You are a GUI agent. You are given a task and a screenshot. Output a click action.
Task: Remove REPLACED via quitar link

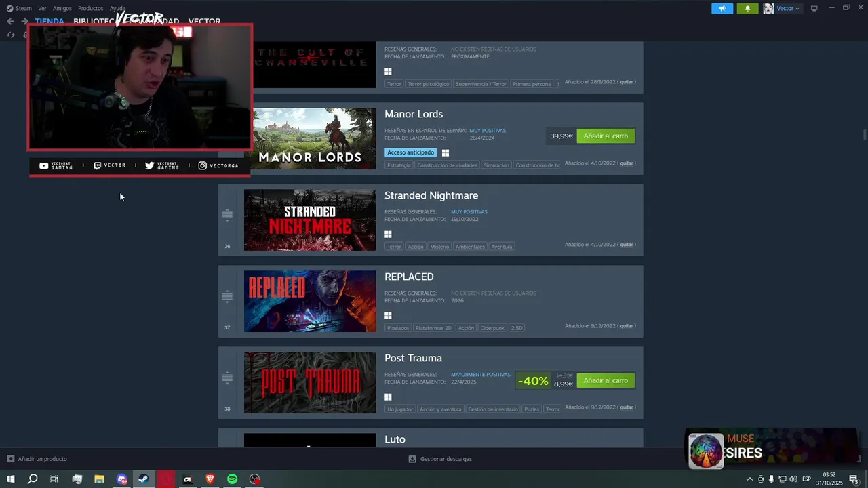(x=627, y=326)
